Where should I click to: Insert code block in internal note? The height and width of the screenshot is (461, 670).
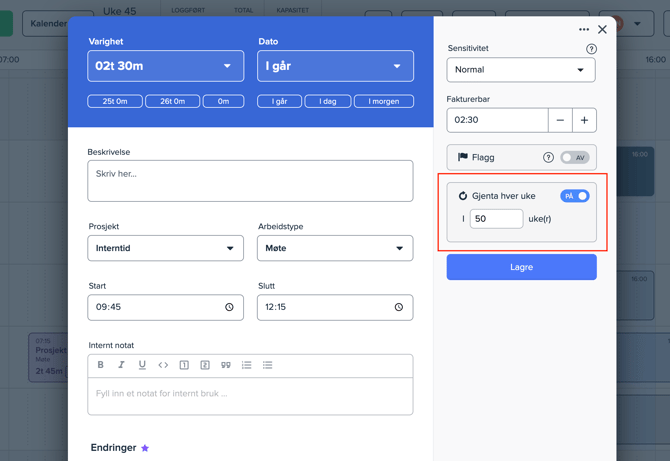click(x=163, y=365)
